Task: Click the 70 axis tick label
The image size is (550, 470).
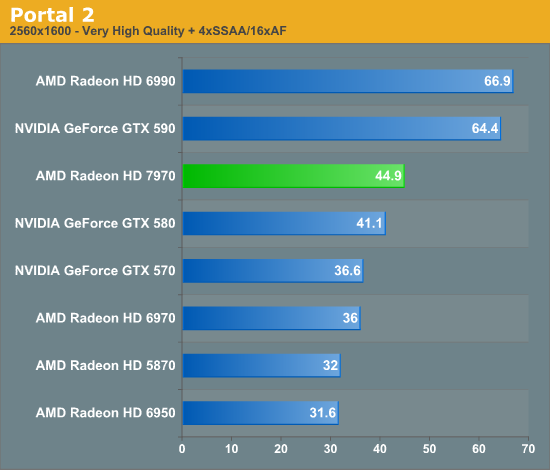Action: (x=528, y=449)
